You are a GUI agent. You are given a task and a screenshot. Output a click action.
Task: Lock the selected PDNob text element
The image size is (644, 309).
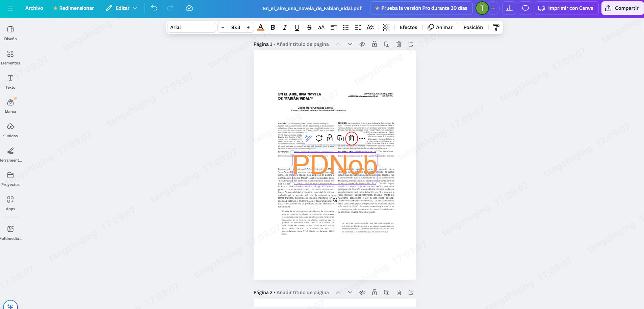pos(330,138)
